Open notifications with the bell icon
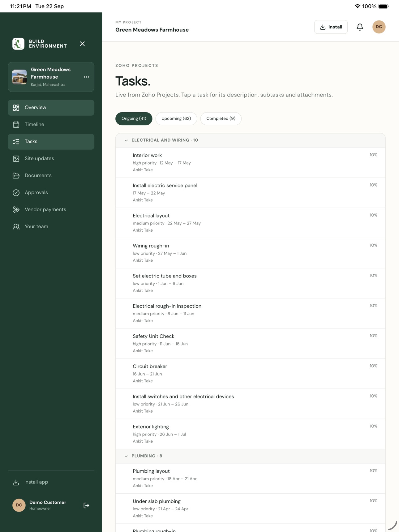The height and width of the screenshot is (532, 399). (x=360, y=27)
